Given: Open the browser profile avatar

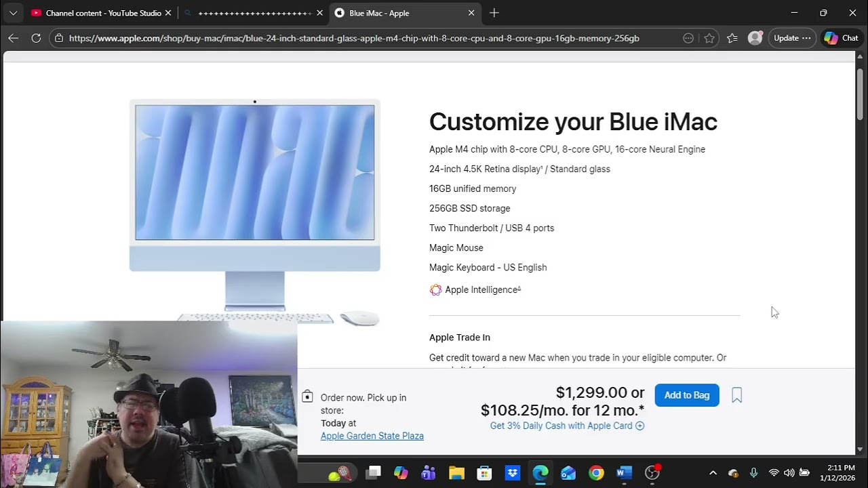Looking at the screenshot, I should (755, 38).
